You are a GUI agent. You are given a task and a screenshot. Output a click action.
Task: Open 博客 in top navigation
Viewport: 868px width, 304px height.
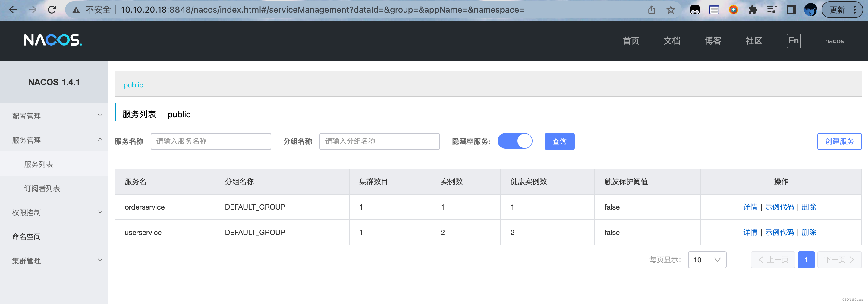713,41
